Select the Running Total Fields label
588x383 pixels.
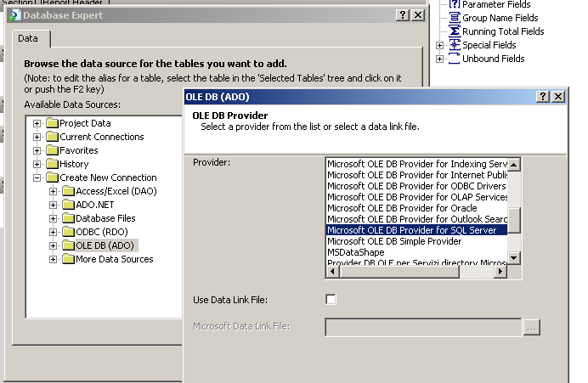coord(503,31)
